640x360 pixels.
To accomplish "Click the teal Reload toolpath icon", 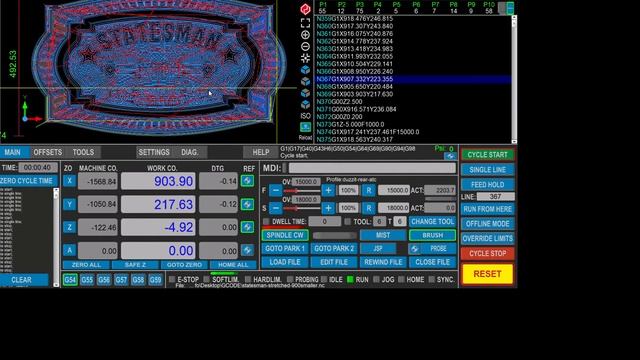I will [305, 127].
